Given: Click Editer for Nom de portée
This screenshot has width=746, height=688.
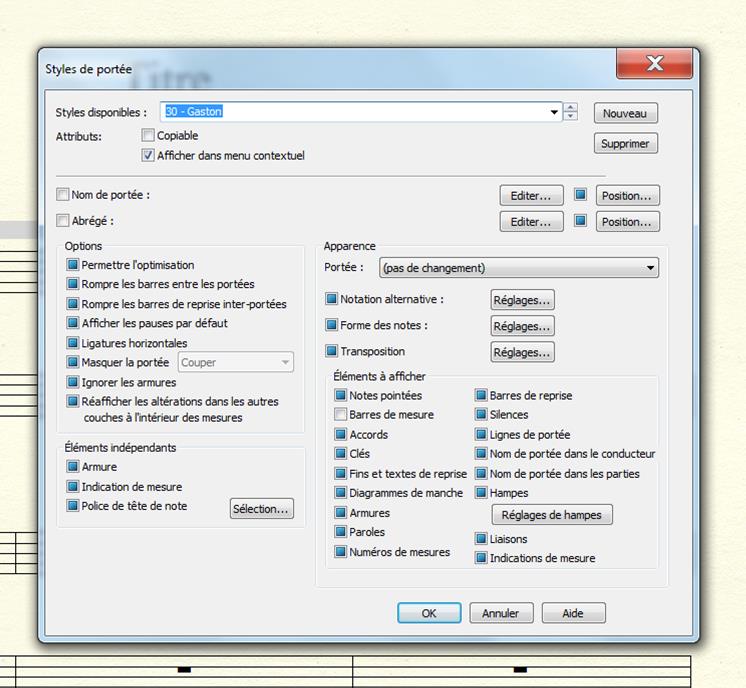Looking at the screenshot, I should 530,196.
